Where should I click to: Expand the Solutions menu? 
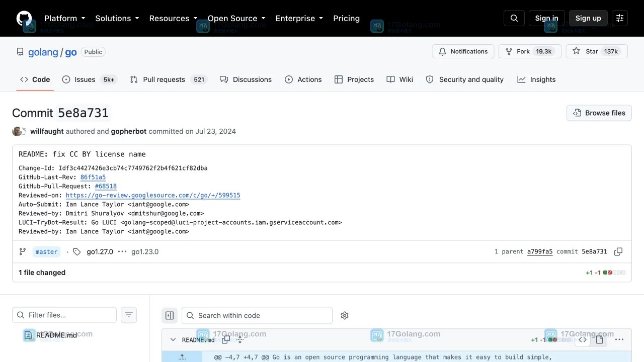point(117,18)
